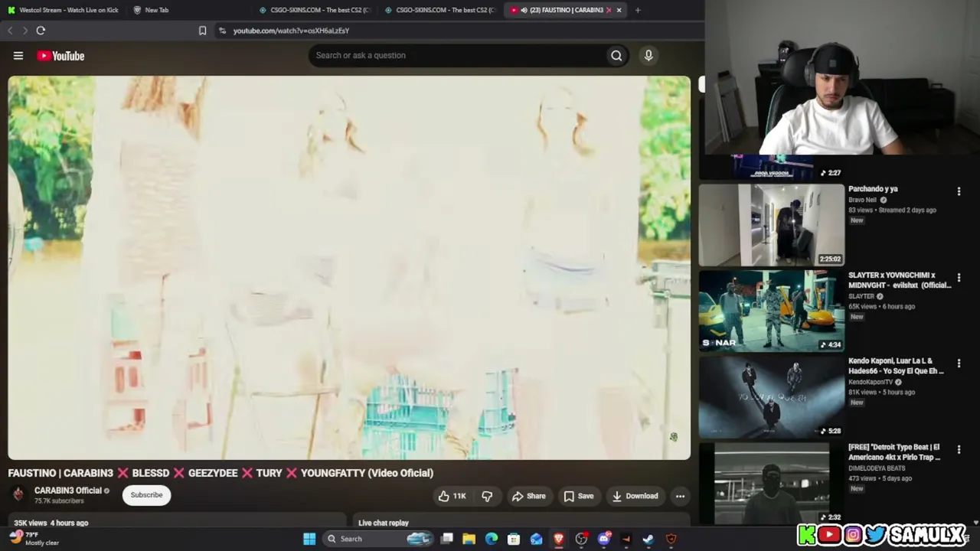Open Task View from the taskbar
The width and height of the screenshot is (980, 551).
pos(447,539)
